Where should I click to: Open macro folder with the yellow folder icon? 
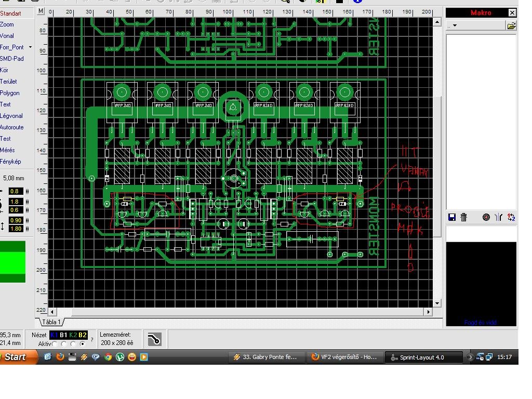[511, 26]
